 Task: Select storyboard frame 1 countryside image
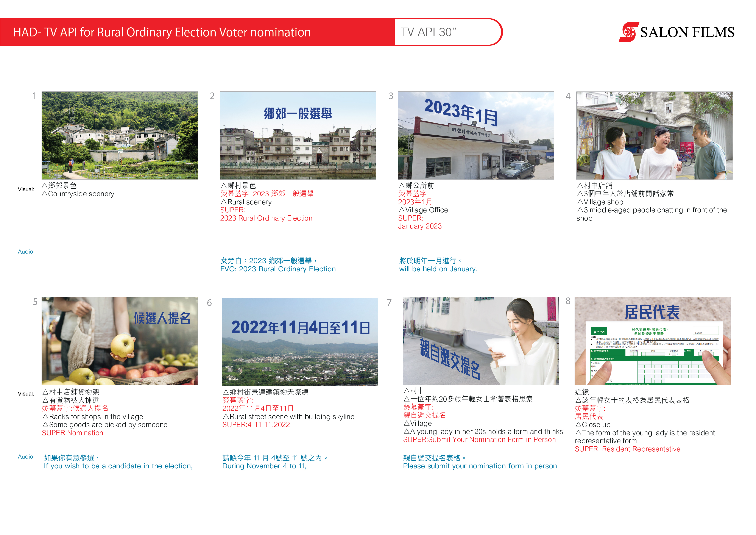pos(120,135)
